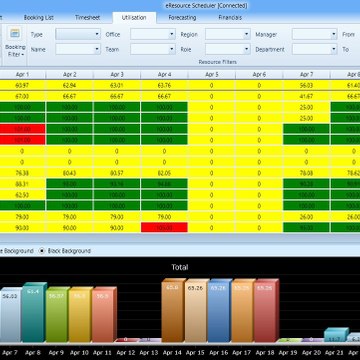Open the Type dropdown
The width and height of the screenshot is (360, 360).
point(78,34)
